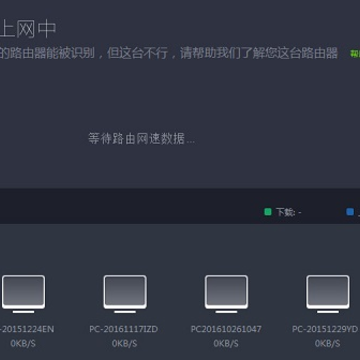Click the device name PC-20161117IZD
This screenshot has width=360, height=360.
pyautogui.click(x=124, y=329)
